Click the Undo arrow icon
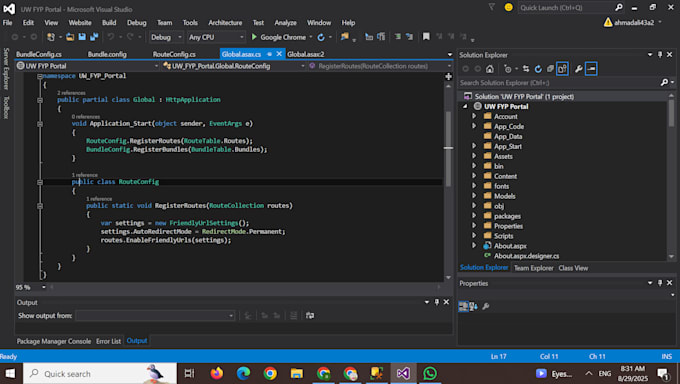This screenshot has height=384, width=680. coord(111,37)
